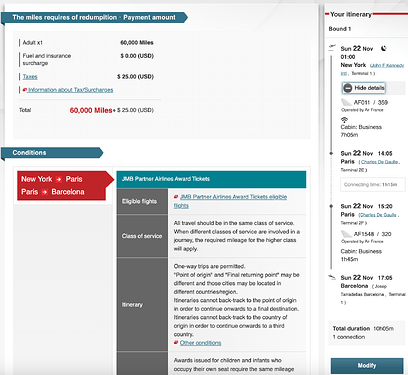Collapse itinerary with Hide details button
The image size is (408, 375).
tap(364, 88)
